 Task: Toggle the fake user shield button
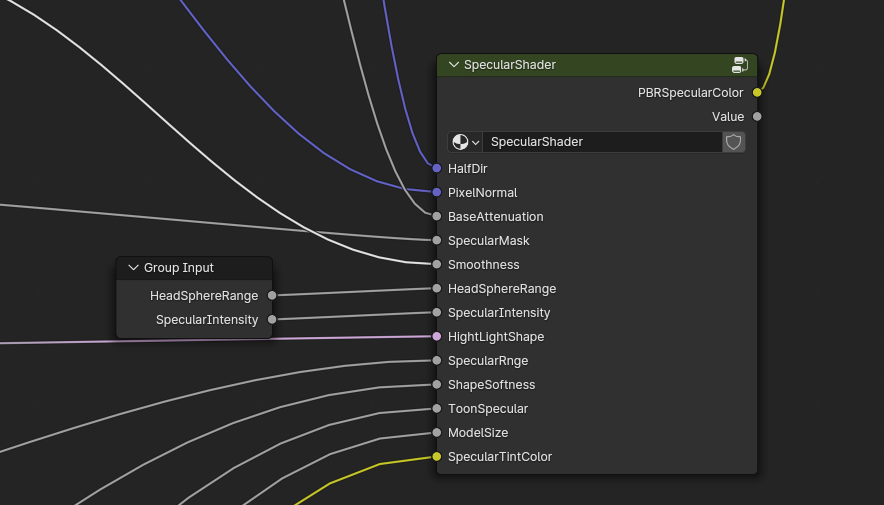coord(734,142)
